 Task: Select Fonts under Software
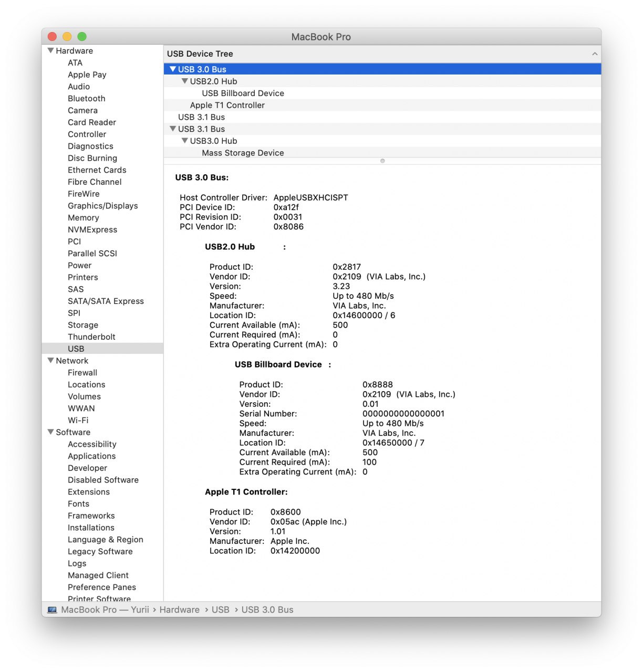point(78,504)
